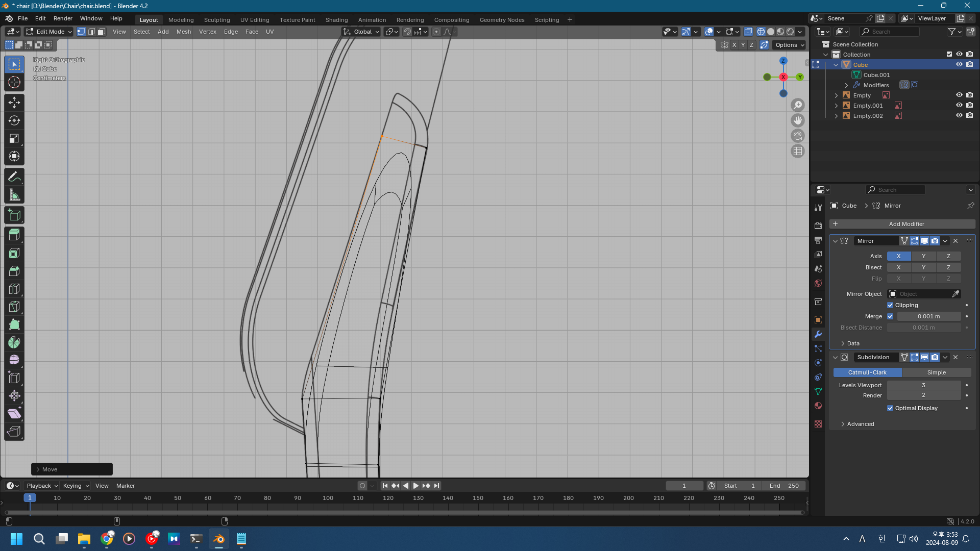The height and width of the screenshot is (551, 980).
Task: Select the Knife tool
Action: pyautogui.click(x=14, y=307)
